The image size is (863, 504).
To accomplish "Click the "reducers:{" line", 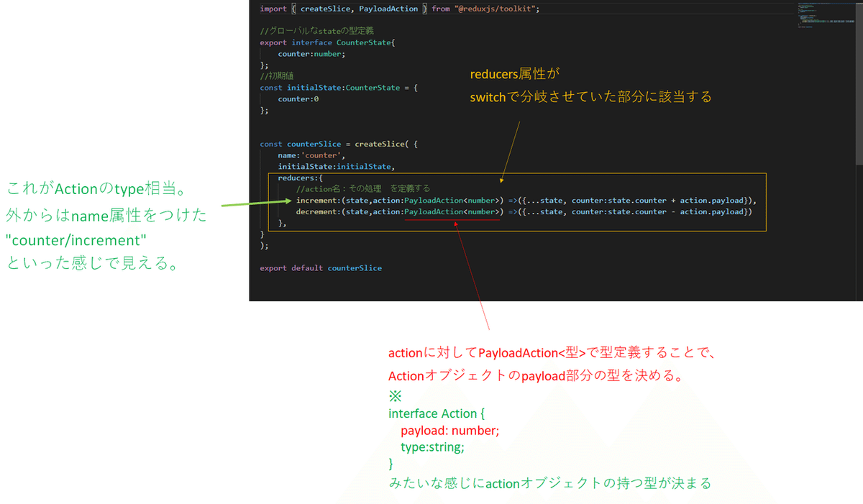I will (x=301, y=178).
